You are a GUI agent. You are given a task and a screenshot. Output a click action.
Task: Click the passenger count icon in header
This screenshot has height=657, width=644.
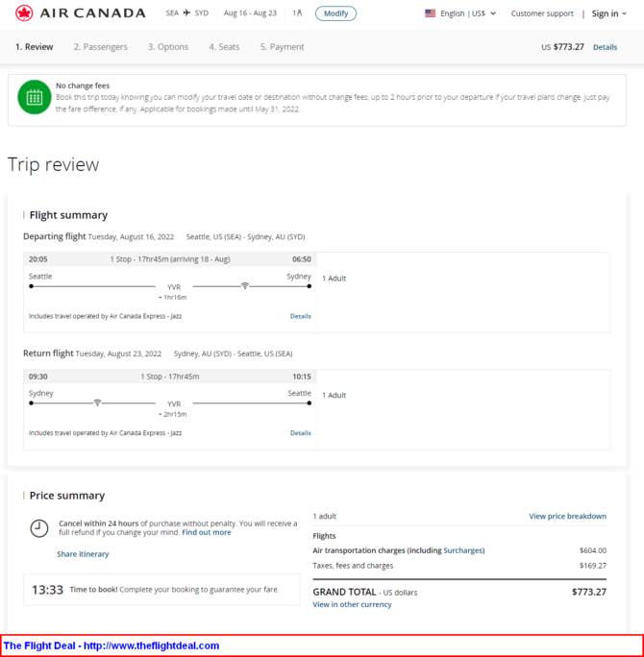click(297, 13)
